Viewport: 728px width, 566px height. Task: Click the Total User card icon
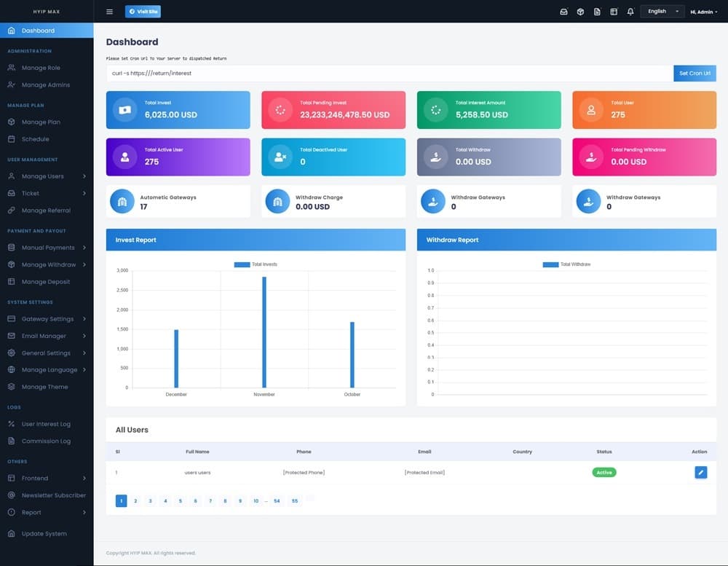click(x=591, y=110)
